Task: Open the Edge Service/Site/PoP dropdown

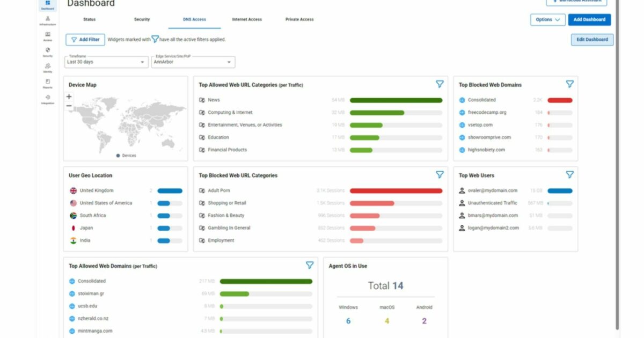Action: (x=193, y=62)
